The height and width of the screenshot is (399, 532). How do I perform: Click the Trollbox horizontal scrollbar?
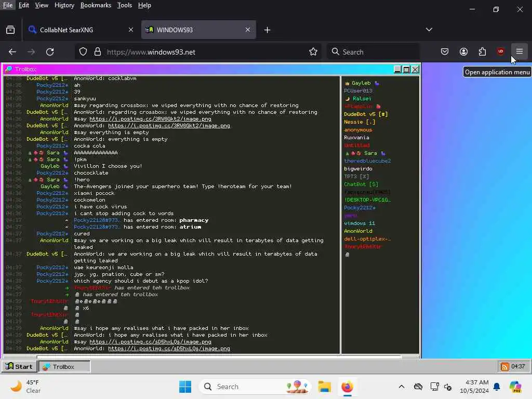coord(219,357)
